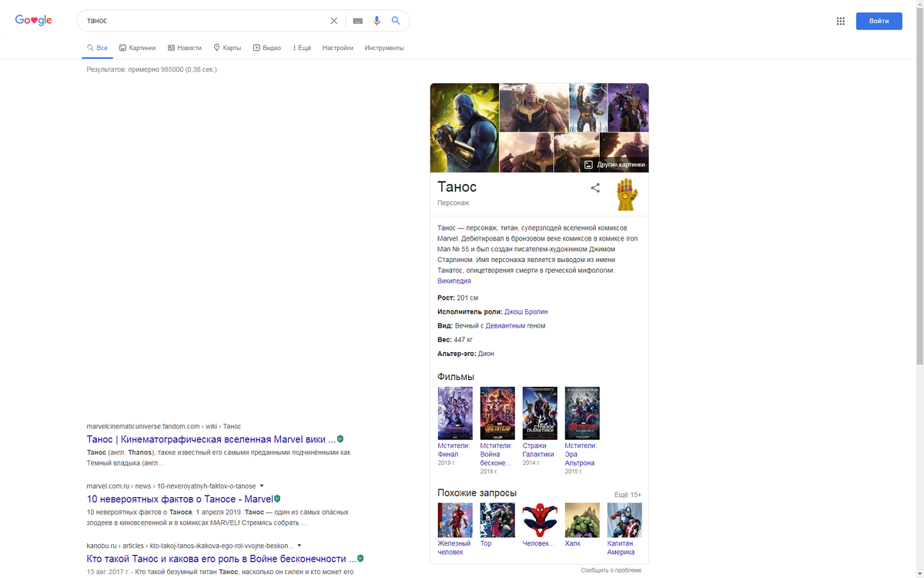Click the Вес: 447 кг fact
924x578 pixels.
[x=455, y=339]
